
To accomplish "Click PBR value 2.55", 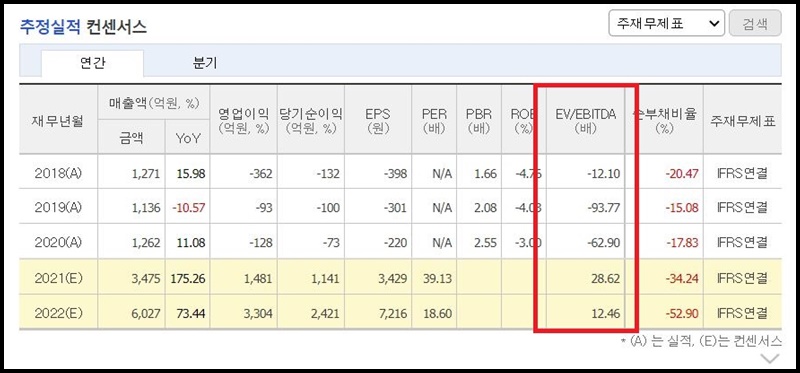I will pyautogui.click(x=485, y=243).
